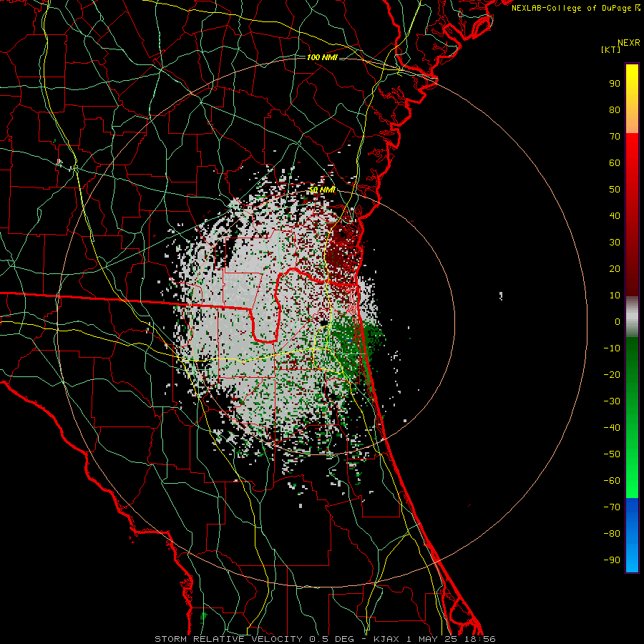Click the gray zero segment of color bar
644x644 pixels.
632,317
